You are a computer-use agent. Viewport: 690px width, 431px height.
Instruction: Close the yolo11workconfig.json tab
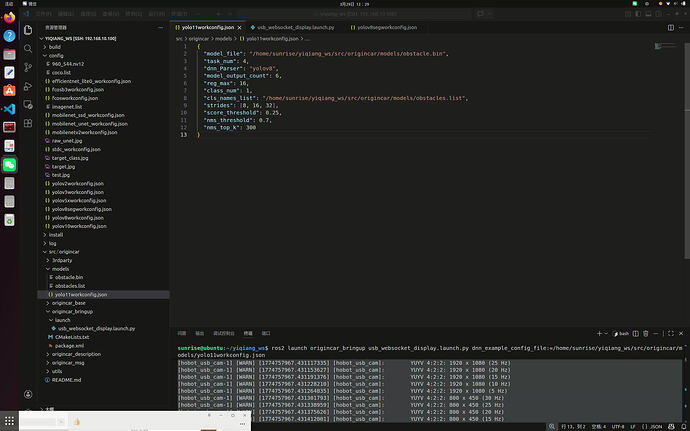239,27
